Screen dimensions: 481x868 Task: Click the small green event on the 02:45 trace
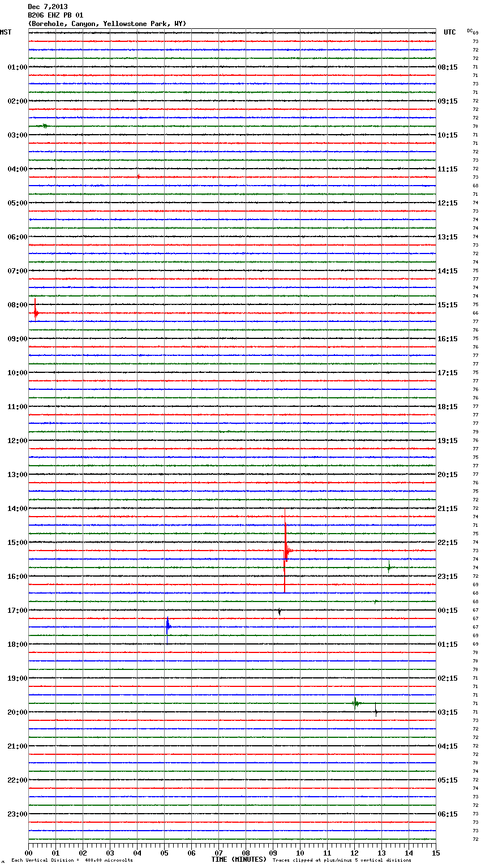(45, 126)
